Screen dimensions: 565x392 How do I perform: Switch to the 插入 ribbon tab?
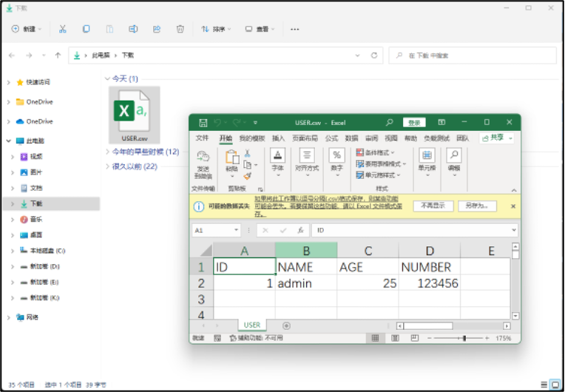[278, 138]
